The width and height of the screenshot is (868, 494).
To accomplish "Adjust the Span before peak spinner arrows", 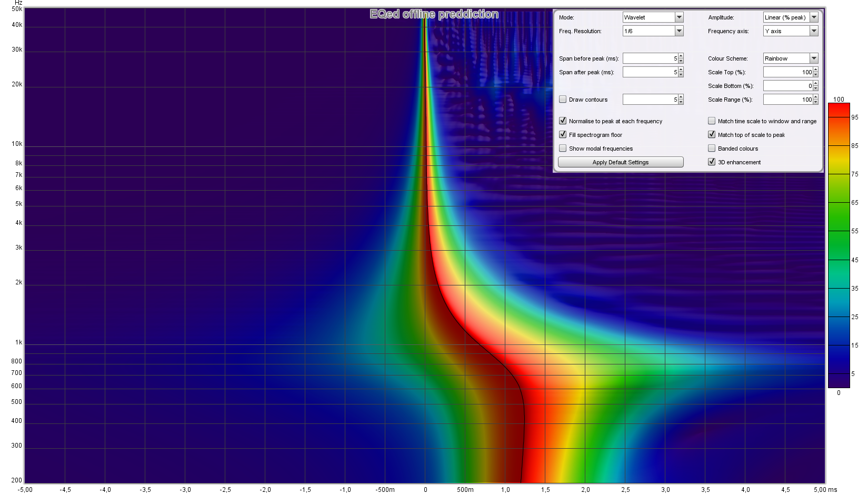I will (681, 58).
